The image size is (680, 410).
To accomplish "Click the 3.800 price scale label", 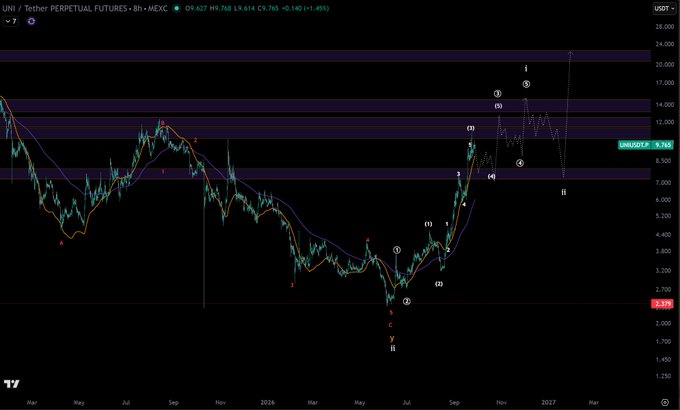I will point(664,251).
